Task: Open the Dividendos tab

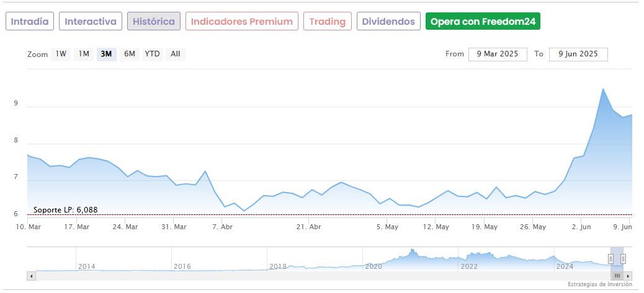Action: coord(388,22)
